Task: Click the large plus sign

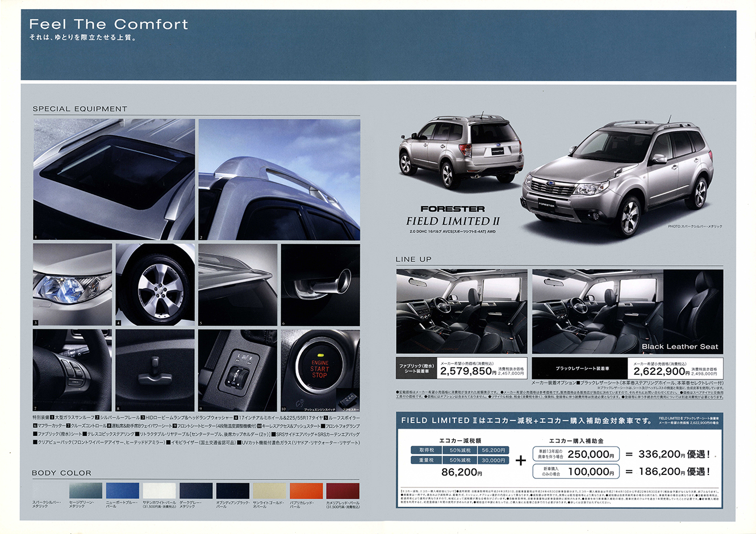Action: [x=520, y=461]
